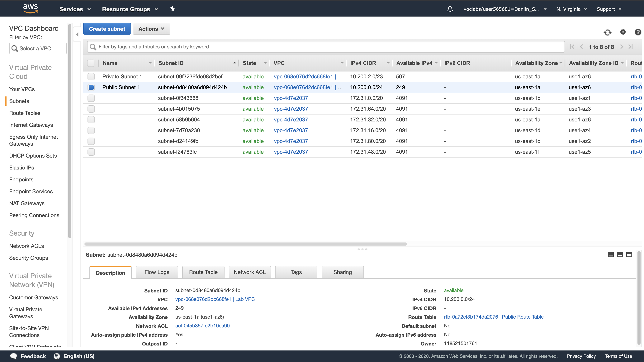This screenshot has width=644, height=362.
Task: Open the notifications bell icon
Action: click(x=450, y=9)
